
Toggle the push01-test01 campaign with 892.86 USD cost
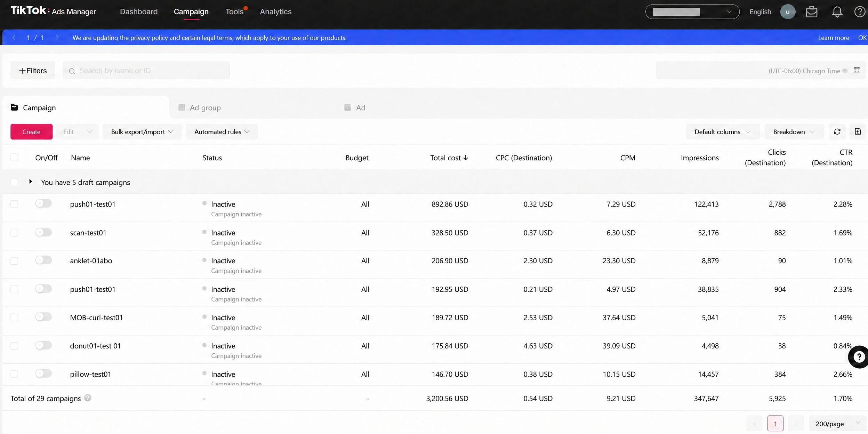43,203
